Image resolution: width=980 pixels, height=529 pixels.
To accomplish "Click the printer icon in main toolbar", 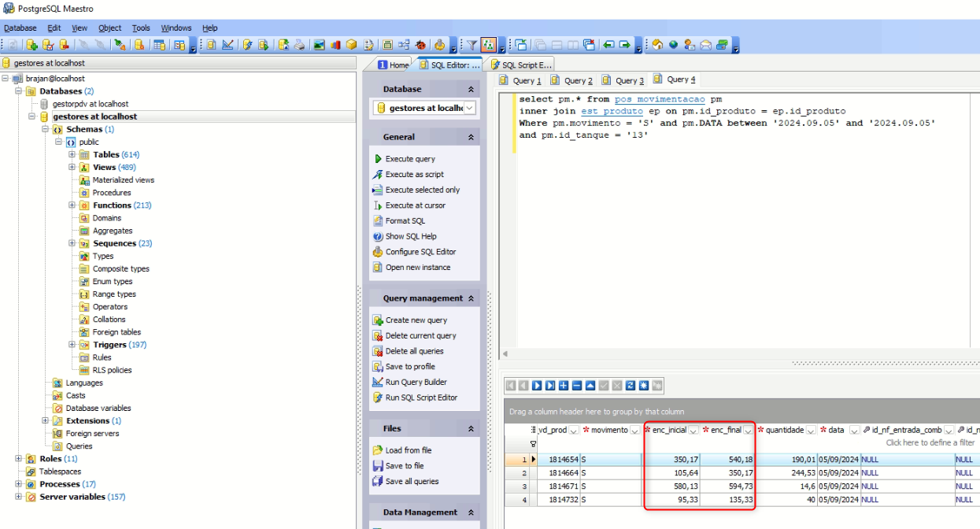I will [x=300, y=45].
